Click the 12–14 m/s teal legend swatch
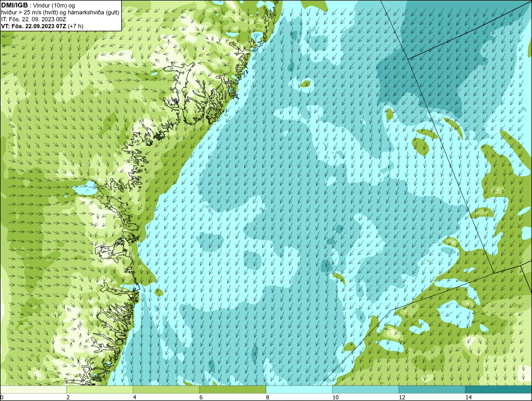The width and height of the screenshot is (532, 401). click(432, 389)
